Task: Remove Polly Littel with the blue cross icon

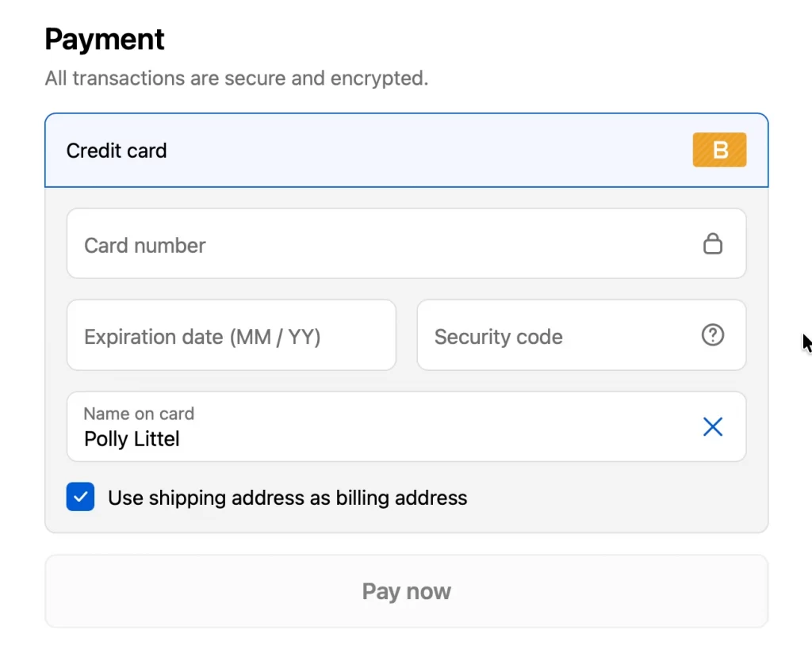Action: [713, 426]
